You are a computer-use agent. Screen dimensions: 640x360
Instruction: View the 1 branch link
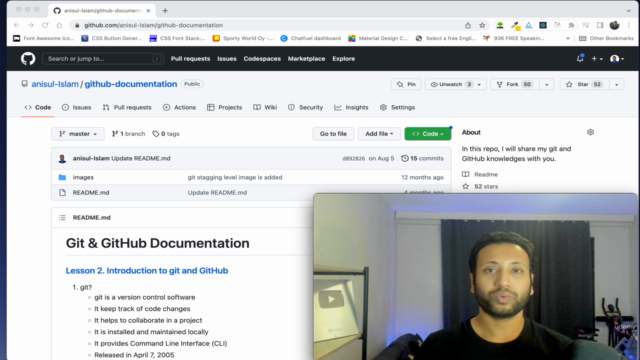click(x=129, y=134)
